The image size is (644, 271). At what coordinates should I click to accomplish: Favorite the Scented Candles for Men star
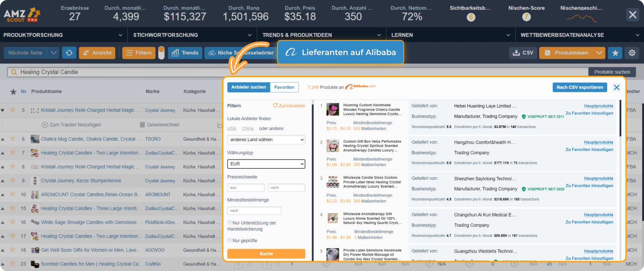[12, 264]
